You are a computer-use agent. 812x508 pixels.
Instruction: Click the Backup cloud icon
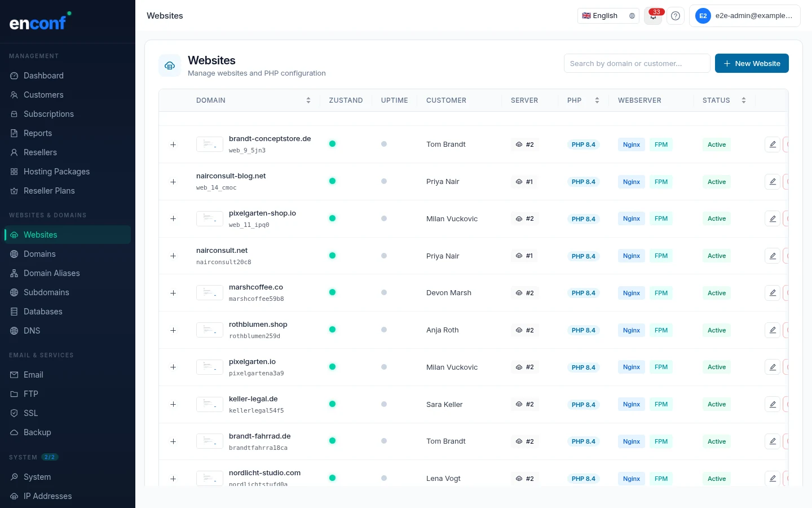pyautogui.click(x=14, y=432)
